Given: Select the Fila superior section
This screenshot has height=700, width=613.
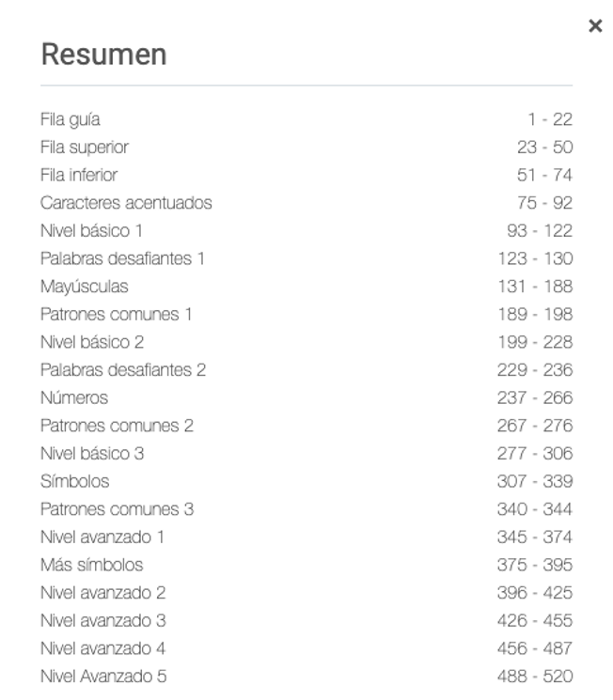Looking at the screenshot, I should tap(85, 148).
